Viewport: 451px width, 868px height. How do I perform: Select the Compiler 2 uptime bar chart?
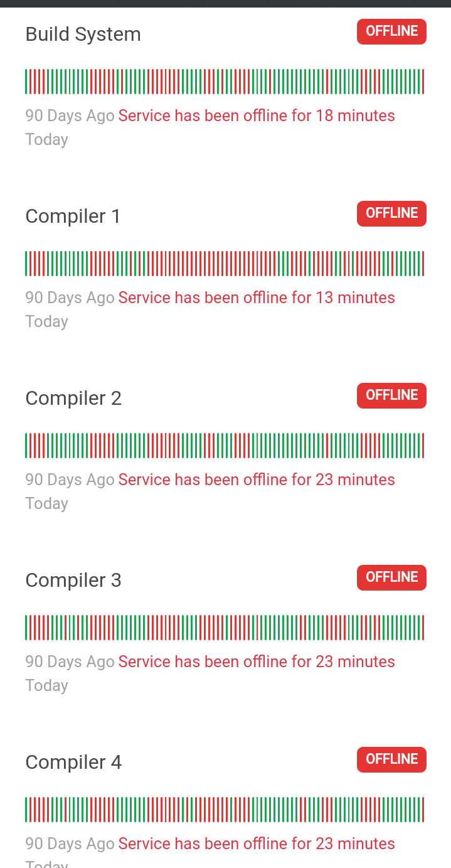click(x=225, y=446)
